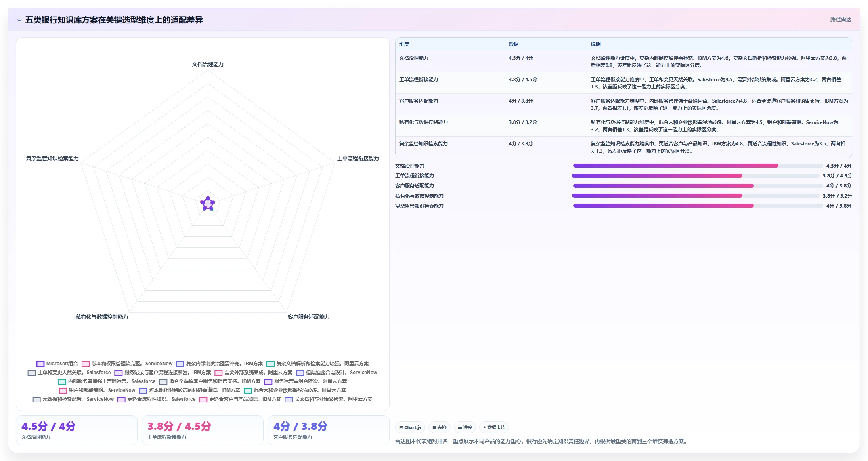Click radar axis label 客户服务适配能力
This screenshot has width=868, height=461.
pos(308,317)
